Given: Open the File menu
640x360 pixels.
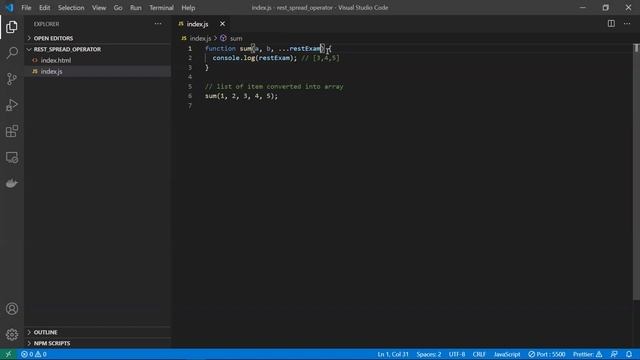Looking at the screenshot, I should [x=26, y=7].
